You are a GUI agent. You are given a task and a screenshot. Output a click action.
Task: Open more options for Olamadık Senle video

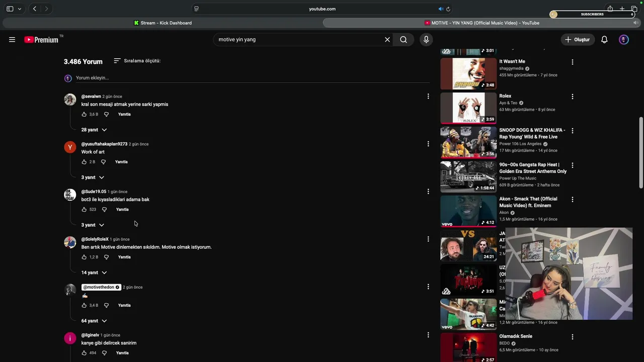pos(572,337)
